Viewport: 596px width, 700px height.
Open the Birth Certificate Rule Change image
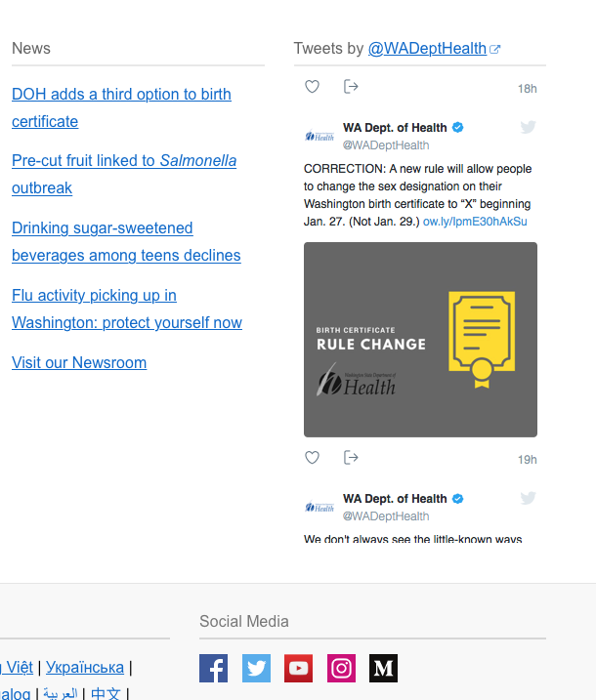tap(420, 339)
